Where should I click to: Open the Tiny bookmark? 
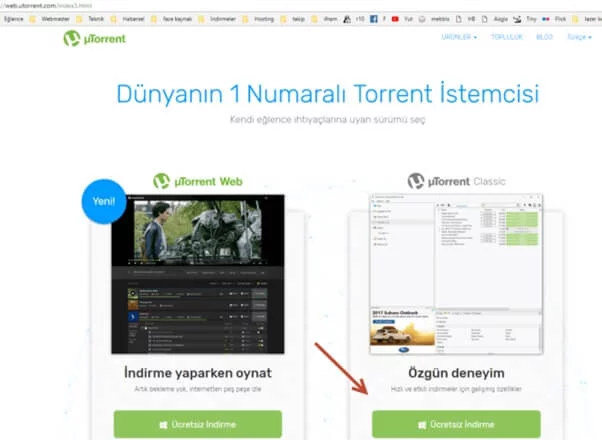(x=525, y=19)
